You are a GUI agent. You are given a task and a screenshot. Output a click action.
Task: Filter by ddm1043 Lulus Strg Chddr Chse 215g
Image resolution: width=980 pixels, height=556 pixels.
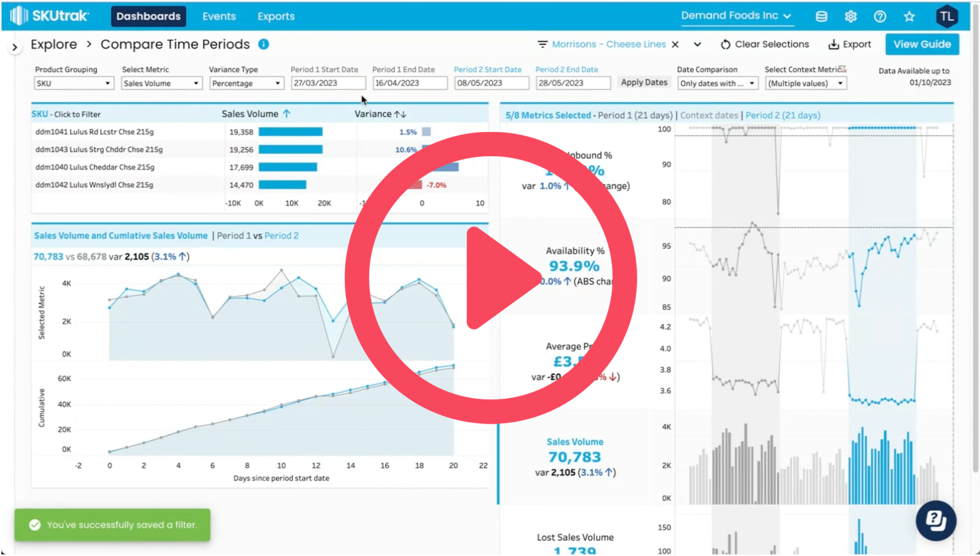[99, 149]
